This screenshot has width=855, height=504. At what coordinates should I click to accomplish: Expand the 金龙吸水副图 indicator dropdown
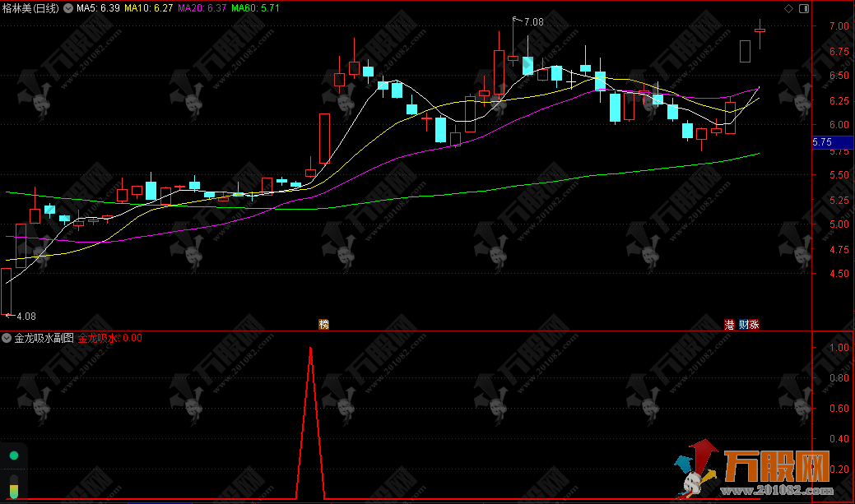[7, 338]
